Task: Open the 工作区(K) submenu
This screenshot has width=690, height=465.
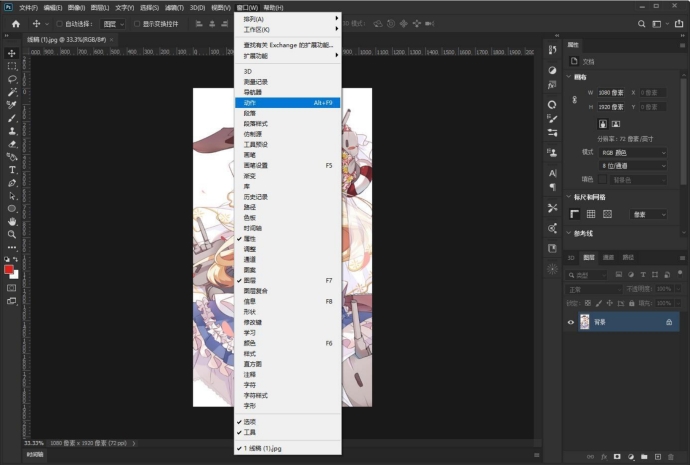Action: [288, 29]
